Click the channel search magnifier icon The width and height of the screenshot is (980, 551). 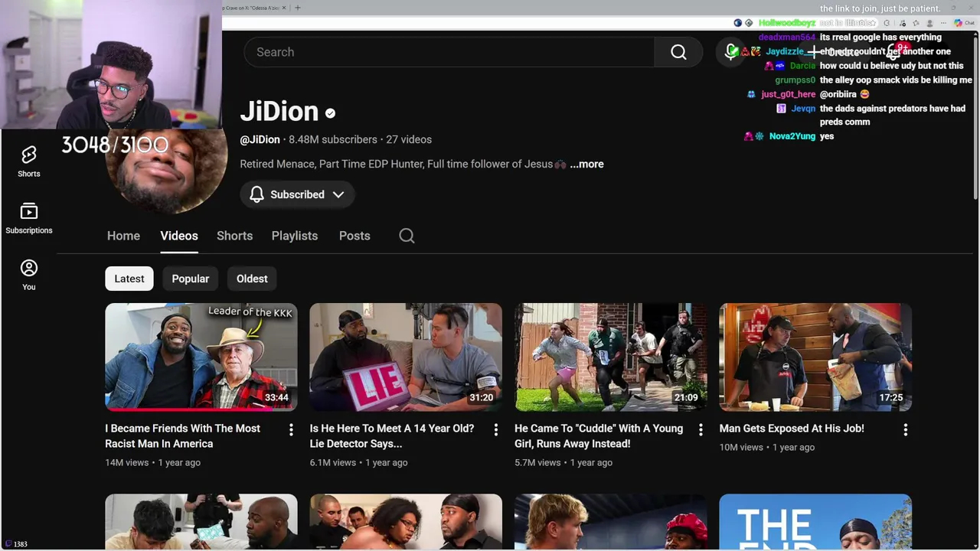pyautogui.click(x=407, y=236)
